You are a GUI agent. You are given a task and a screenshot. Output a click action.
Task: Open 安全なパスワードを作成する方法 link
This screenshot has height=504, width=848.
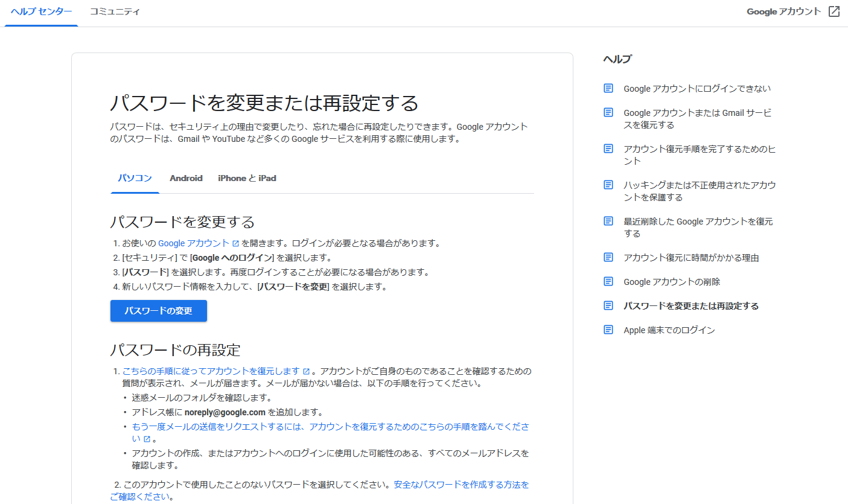[461, 484]
